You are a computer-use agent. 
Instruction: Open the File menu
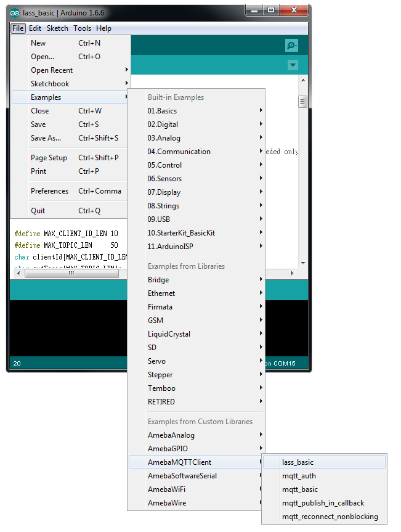[18, 28]
